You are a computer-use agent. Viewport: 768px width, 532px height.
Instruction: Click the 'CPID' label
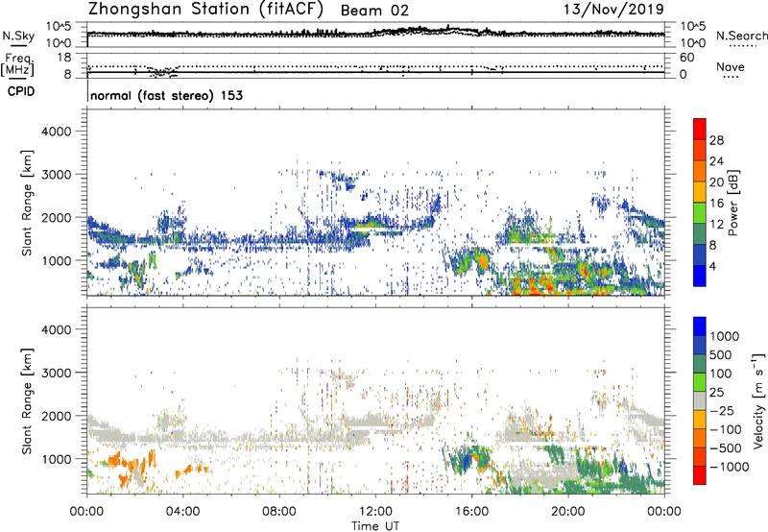pos(21,91)
